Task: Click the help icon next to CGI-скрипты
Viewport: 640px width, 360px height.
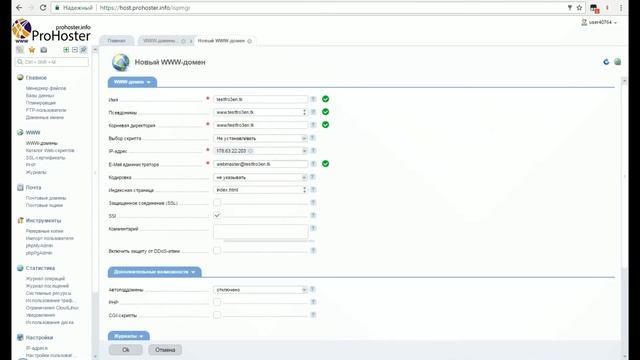Action: 313,315
